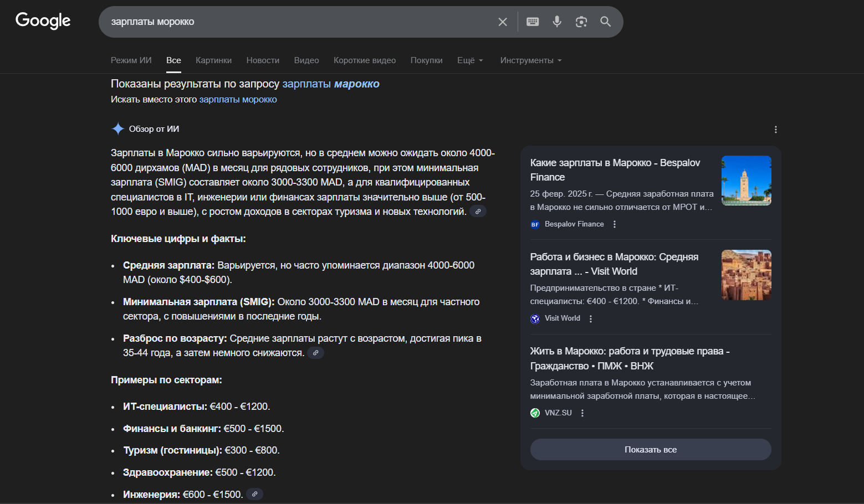The width and height of the screenshot is (864, 504).
Task: Open three-dot menu beside Bespalov Finance
Action: (x=615, y=224)
